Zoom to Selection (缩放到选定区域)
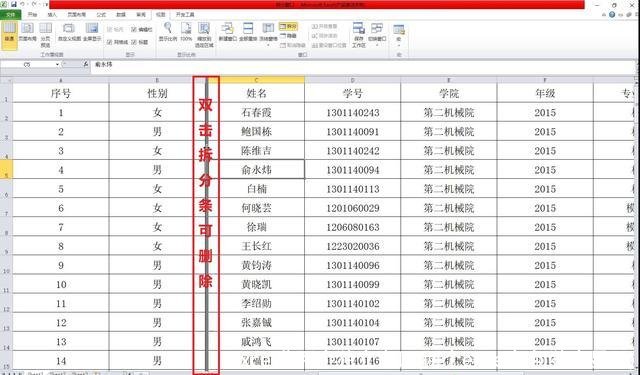This screenshot has height=375, width=640. point(204,35)
